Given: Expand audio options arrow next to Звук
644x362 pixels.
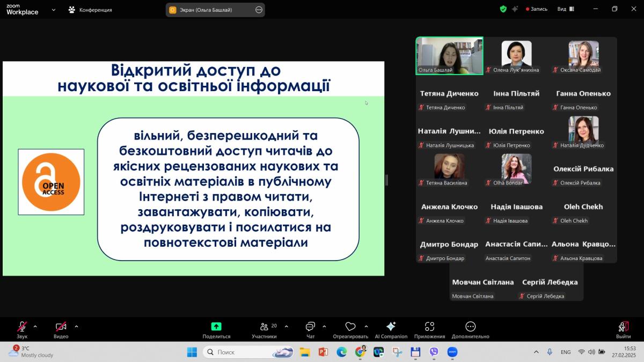Looking at the screenshot, I should [35, 326].
